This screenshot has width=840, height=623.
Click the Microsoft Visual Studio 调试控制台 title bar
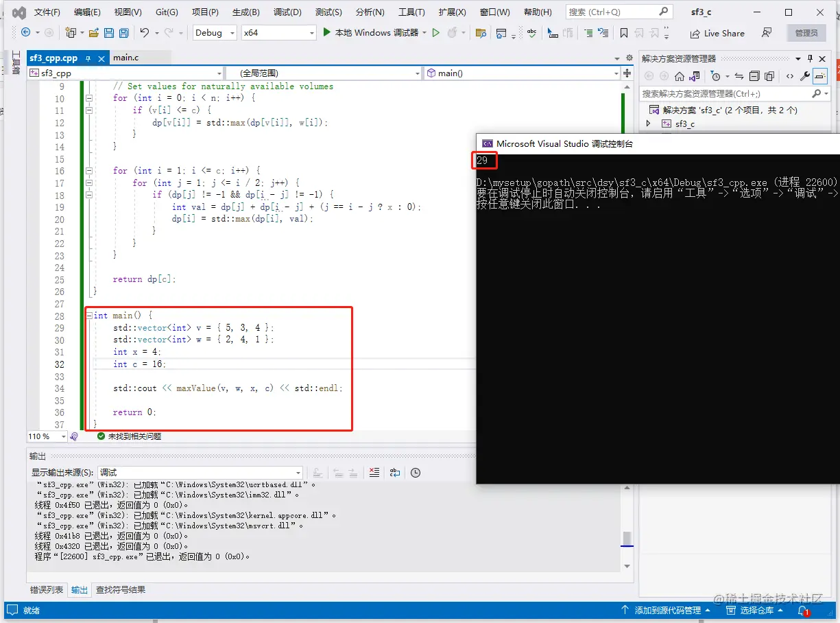658,143
